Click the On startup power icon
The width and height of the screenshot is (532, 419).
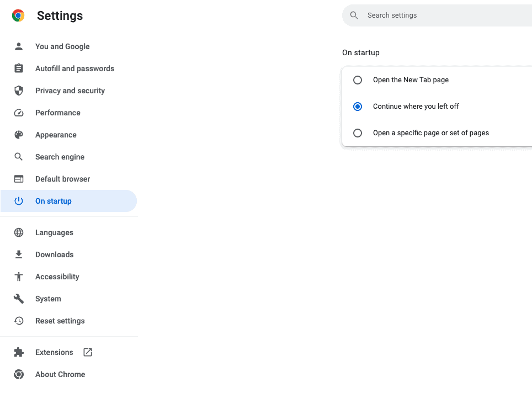19,201
